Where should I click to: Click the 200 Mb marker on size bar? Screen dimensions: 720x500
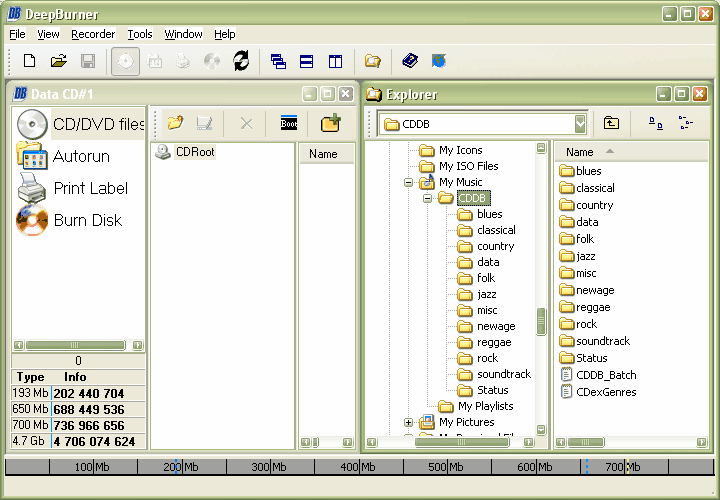click(x=180, y=467)
